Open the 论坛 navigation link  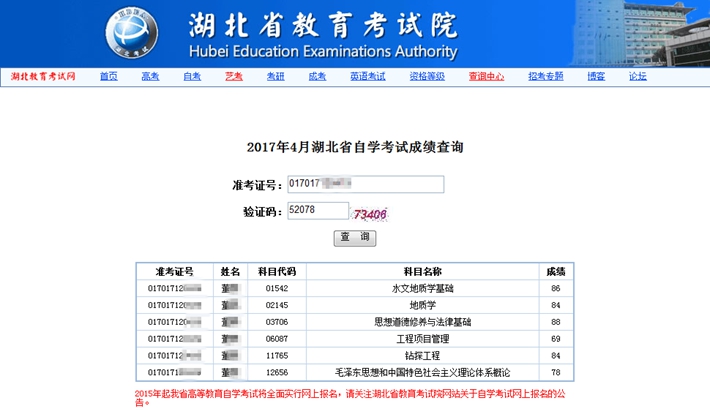tap(637, 76)
